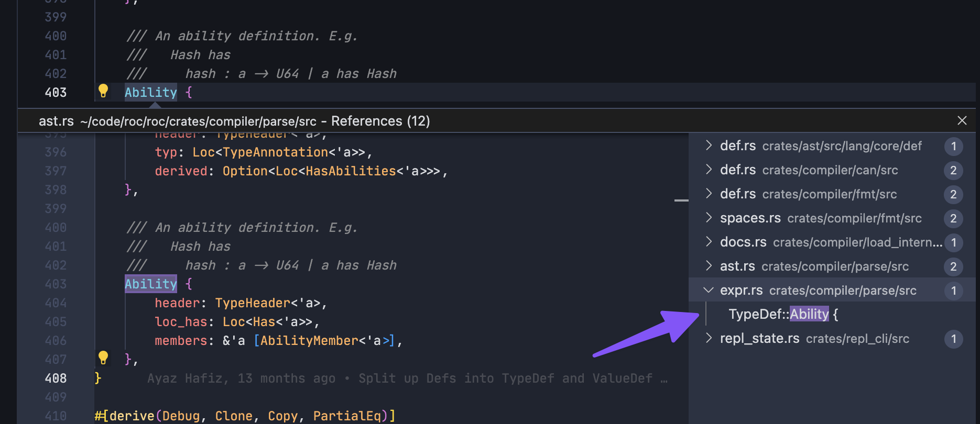
Task: Open the TypeDef::Ability reference result
Action: click(783, 314)
